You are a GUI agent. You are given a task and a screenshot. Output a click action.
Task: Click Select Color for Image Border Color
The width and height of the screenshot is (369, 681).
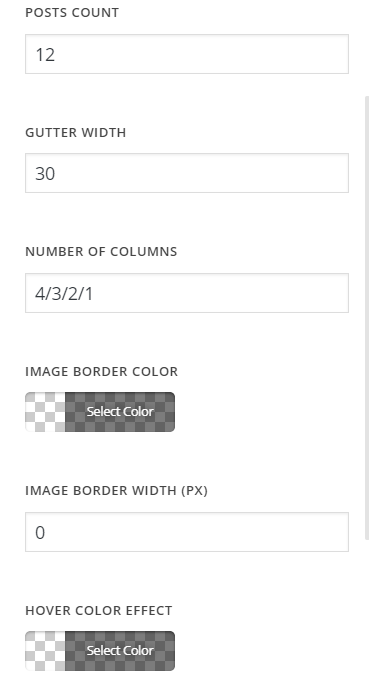(x=120, y=412)
